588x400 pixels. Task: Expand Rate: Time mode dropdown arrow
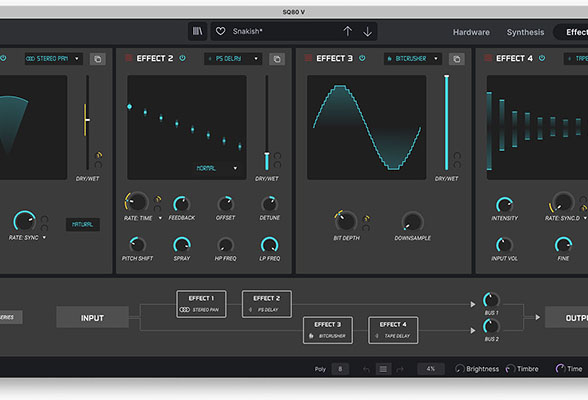[x=160, y=218]
